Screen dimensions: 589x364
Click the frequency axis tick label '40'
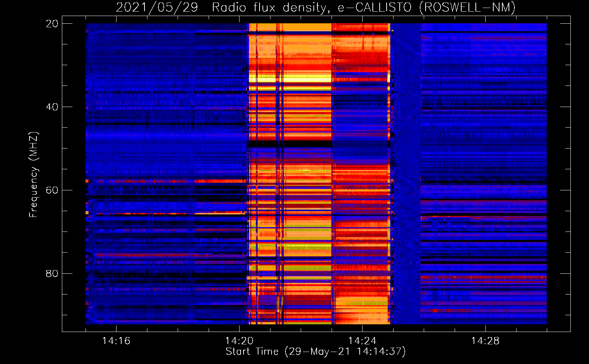click(52, 107)
